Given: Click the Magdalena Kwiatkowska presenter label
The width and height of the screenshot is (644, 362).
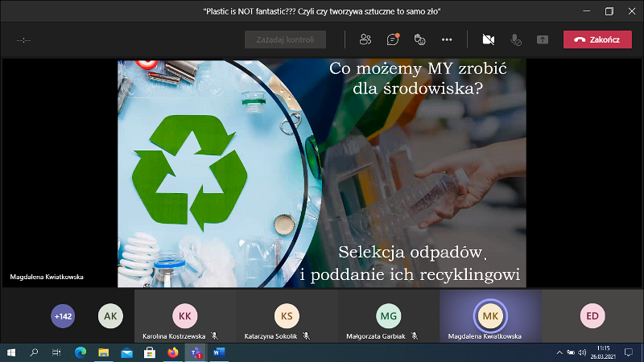Looking at the screenshot, I should [x=47, y=277].
